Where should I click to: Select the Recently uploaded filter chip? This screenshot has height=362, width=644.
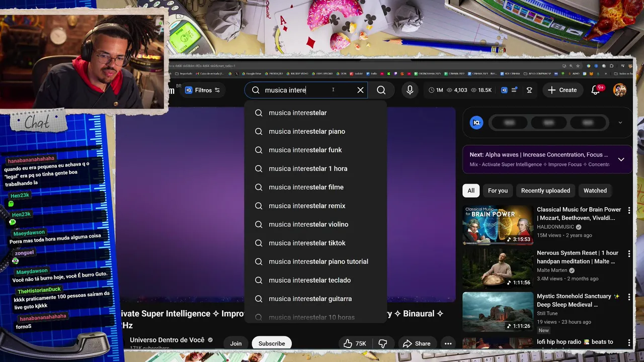pyautogui.click(x=545, y=191)
